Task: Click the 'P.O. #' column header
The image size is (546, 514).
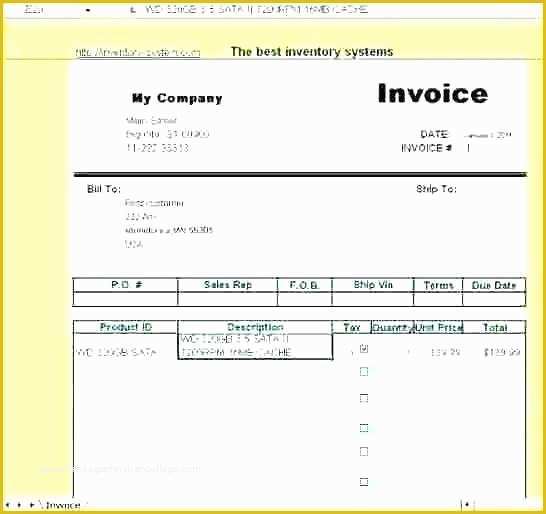Action: [x=126, y=285]
